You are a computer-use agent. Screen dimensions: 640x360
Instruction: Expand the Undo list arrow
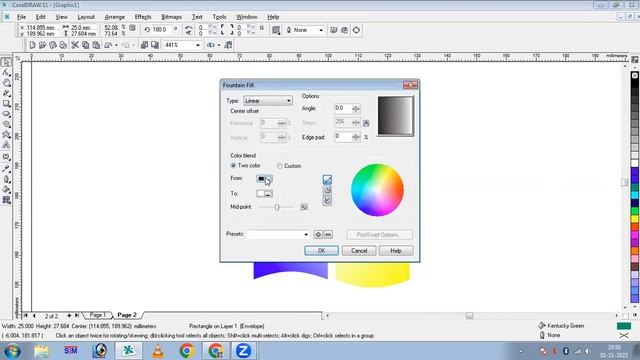pyautogui.click(x=116, y=45)
